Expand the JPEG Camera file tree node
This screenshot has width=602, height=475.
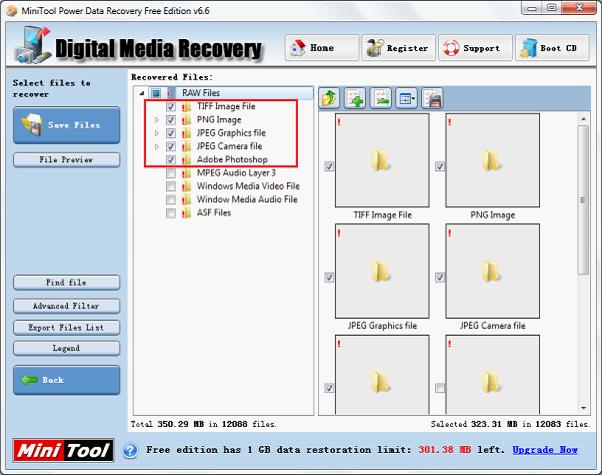tap(157, 147)
